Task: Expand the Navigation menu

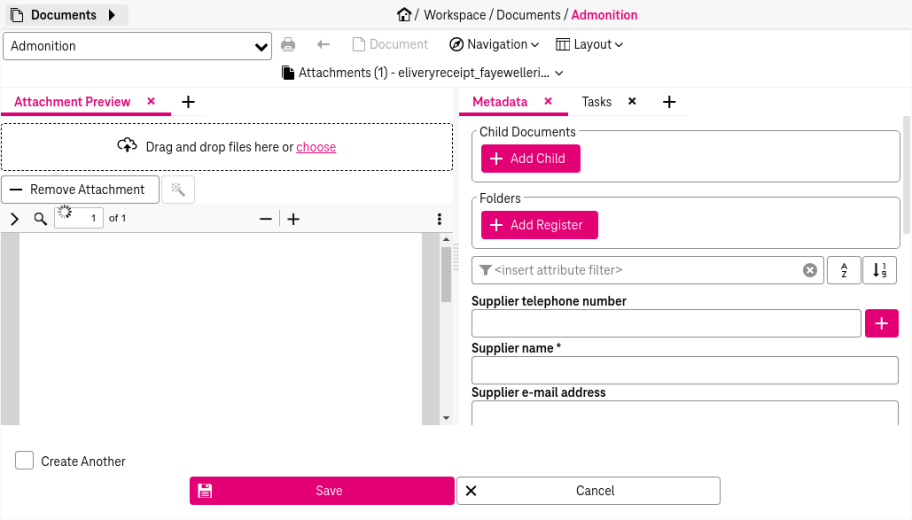Action: tap(494, 44)
